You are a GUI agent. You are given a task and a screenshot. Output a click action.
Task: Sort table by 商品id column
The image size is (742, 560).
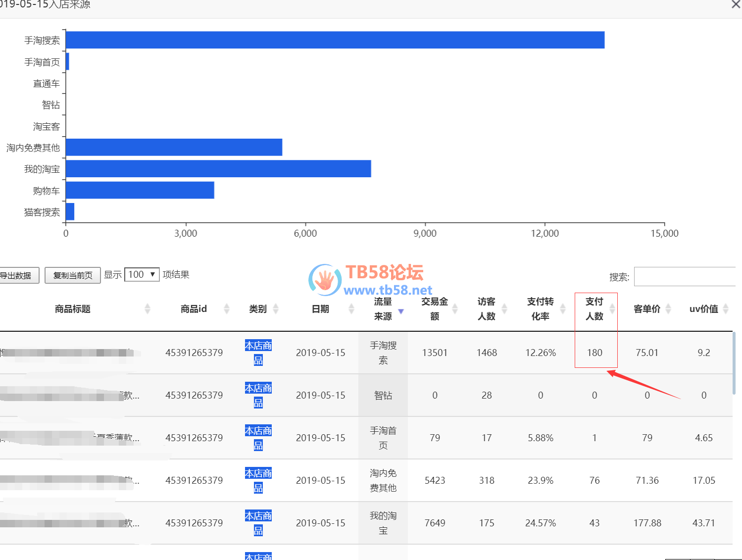point(227,309)
